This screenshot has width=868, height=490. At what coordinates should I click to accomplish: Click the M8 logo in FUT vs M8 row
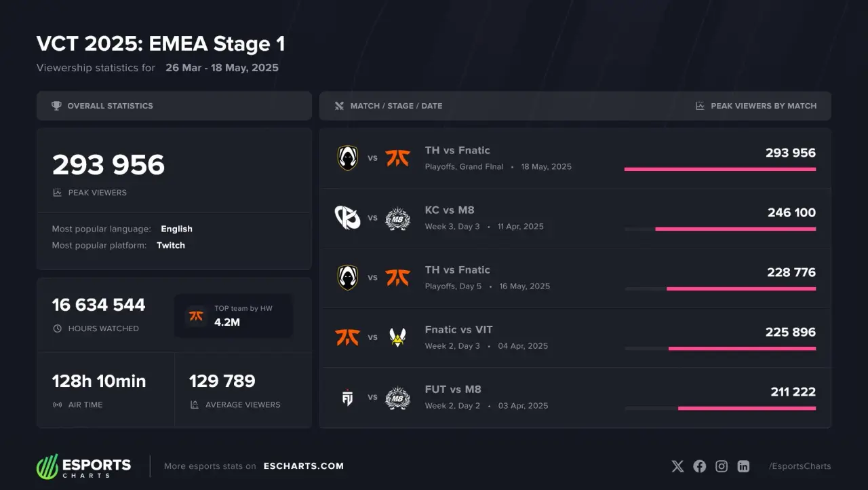tap(397, 397)
